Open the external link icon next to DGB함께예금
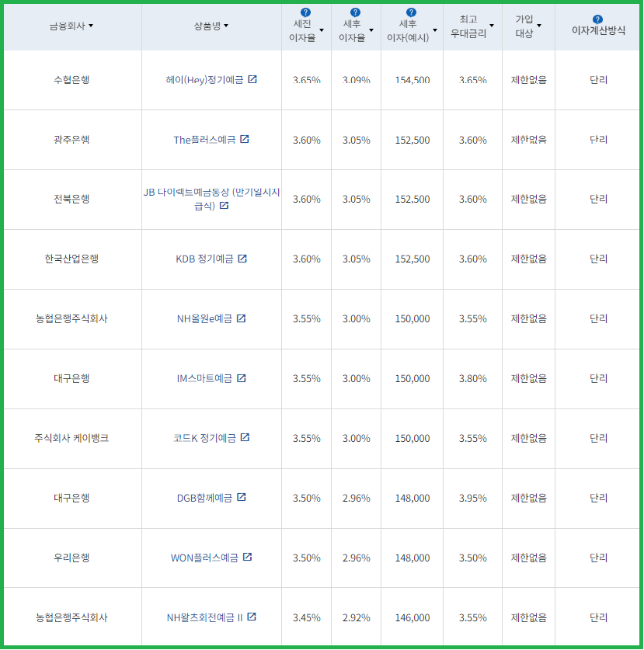 242,498
